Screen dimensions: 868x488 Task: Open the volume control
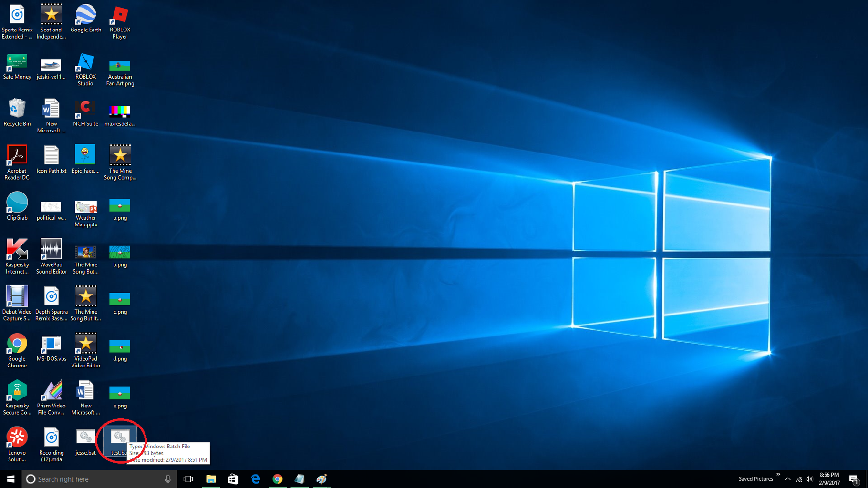[809, 479]
